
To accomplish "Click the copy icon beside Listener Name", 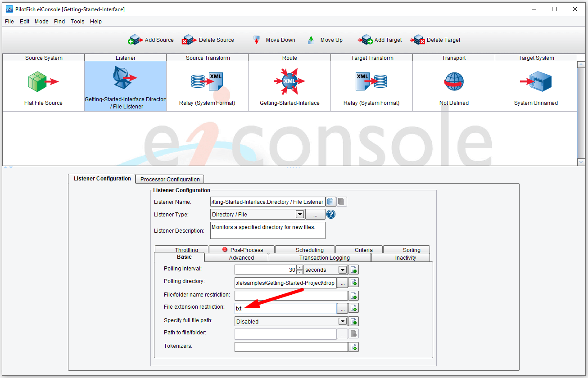I will click(331, 202).
